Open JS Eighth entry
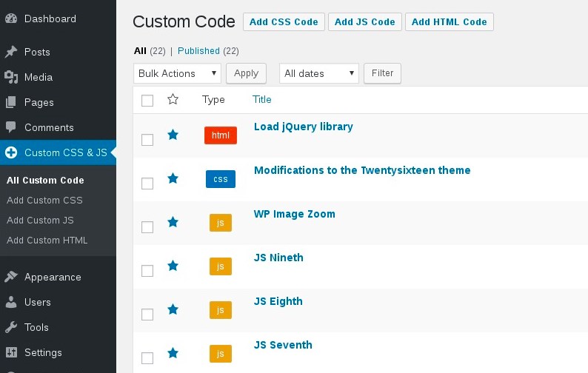 tap(278, 301)
